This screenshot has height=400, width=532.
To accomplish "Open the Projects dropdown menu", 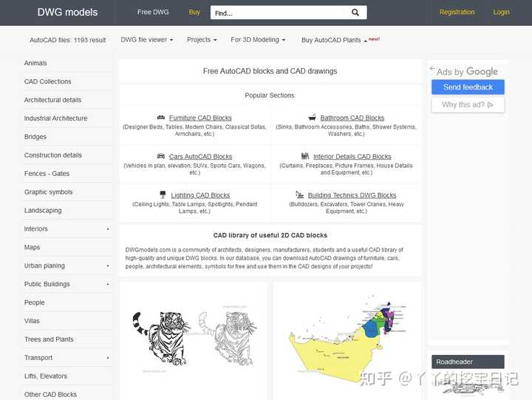I will [x=202, y=40].
